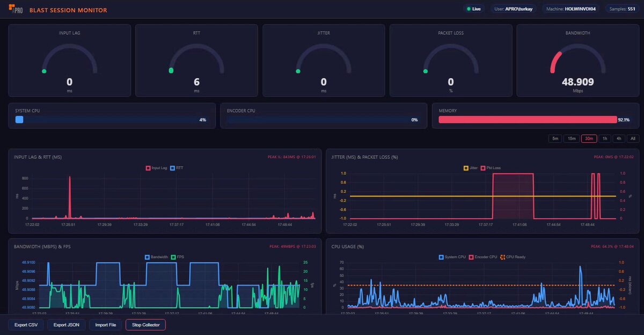Click the 'Samples: 551' badge
The width and height of the screenshot is (644, 335).
(x=622, y=9)
